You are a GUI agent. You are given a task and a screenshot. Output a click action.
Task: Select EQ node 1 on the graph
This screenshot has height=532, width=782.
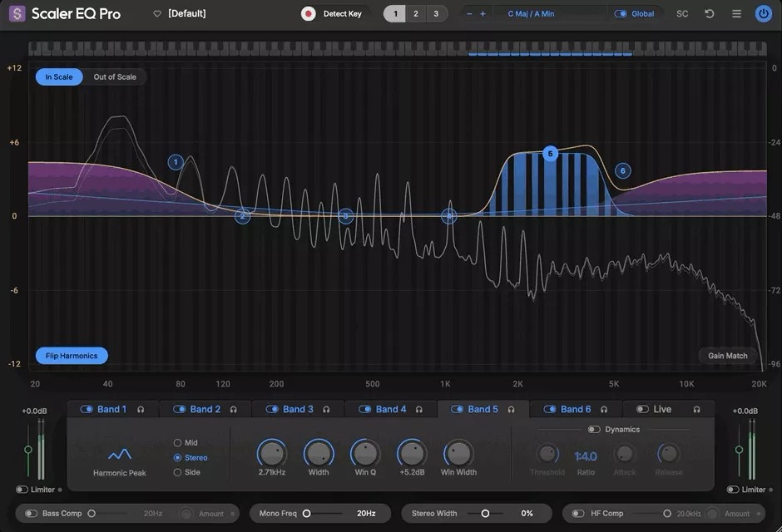click(x=176, y=162)
